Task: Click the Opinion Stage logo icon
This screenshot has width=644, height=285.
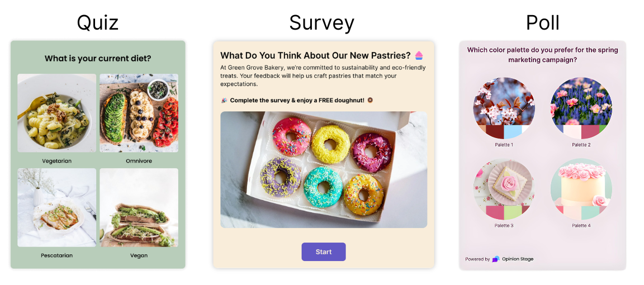Action: (x=496, y=259)
